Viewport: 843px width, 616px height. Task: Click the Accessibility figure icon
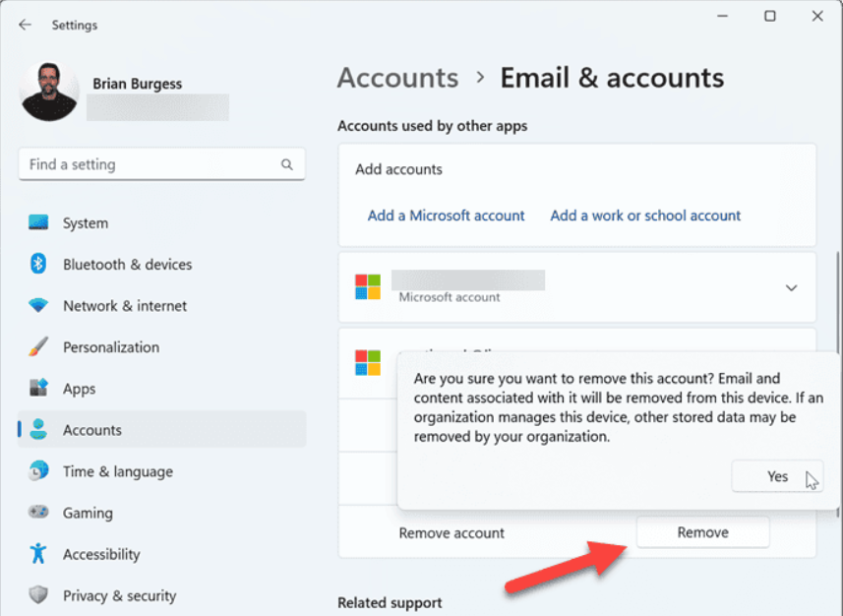pyautogui.click(x=38, y=554)
